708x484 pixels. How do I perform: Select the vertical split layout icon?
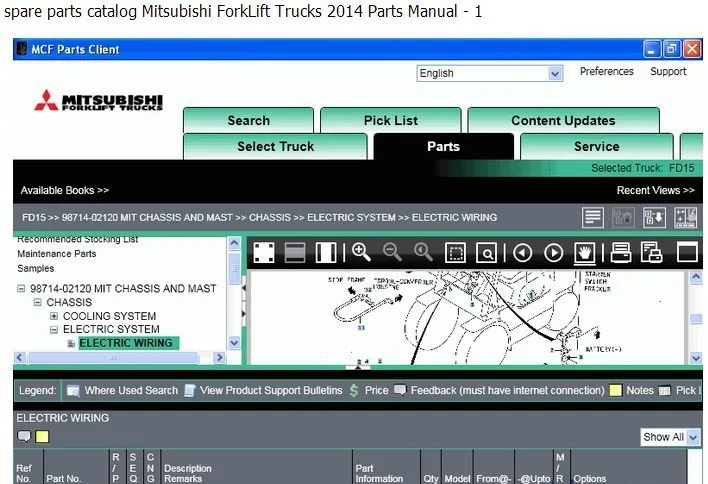tap(326, 252)
